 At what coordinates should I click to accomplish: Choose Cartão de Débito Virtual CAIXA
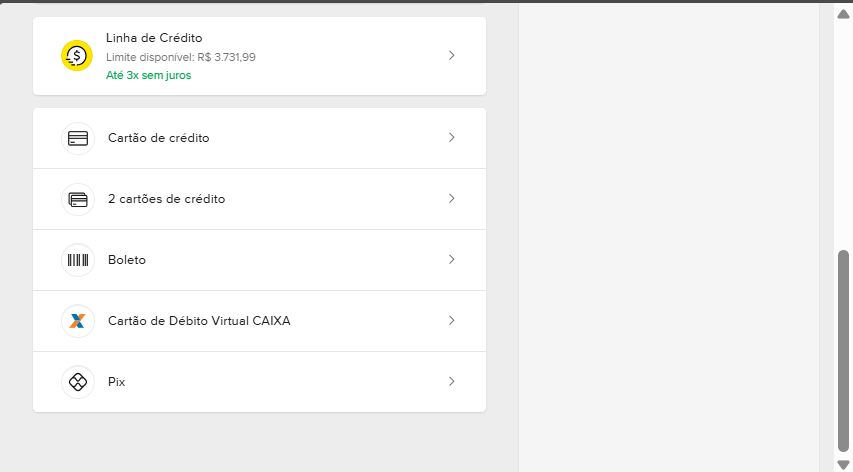(x=199, y=321)
